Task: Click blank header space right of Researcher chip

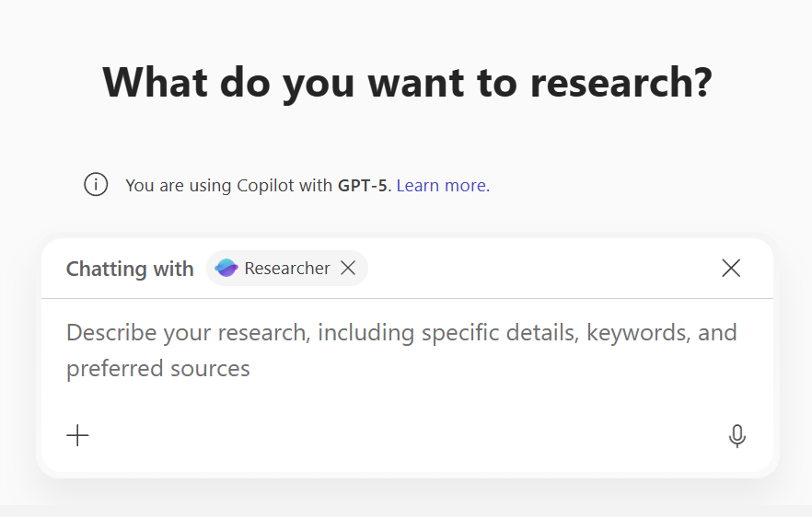Action: [544, 268]
